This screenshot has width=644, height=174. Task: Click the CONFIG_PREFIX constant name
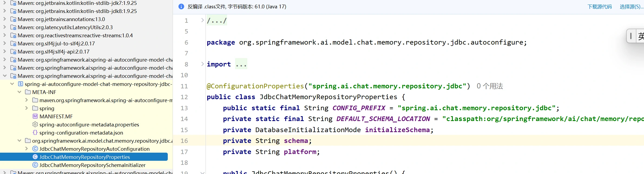pyautogui.click(x=359, y=108)
